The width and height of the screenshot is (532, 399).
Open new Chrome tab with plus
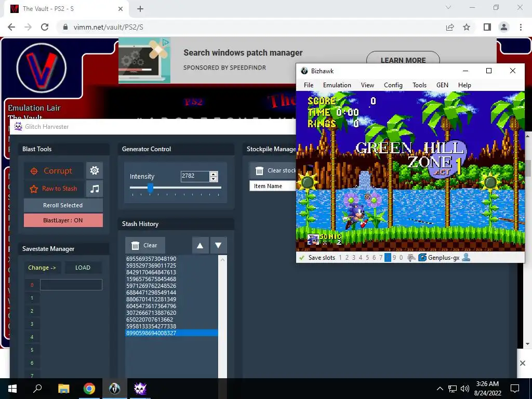[140, 9]
